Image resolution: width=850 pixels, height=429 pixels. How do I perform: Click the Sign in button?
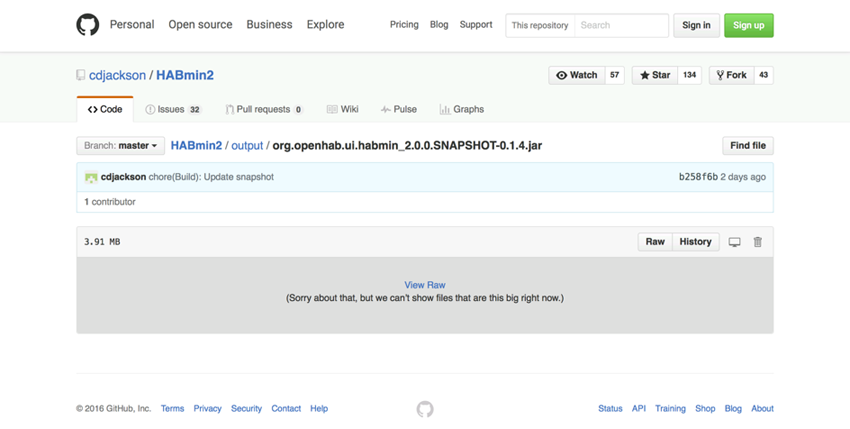click(x=696, y=25)
